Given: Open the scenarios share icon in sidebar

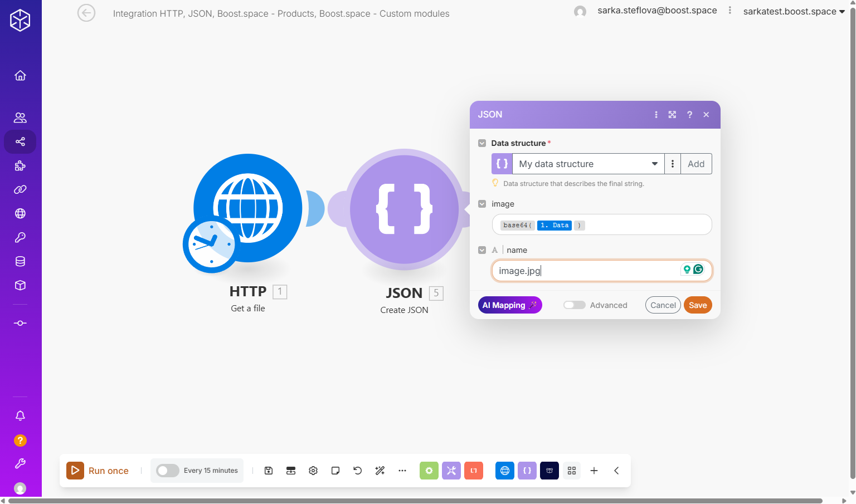Looking at the screenshot, I should pos(20,141).
